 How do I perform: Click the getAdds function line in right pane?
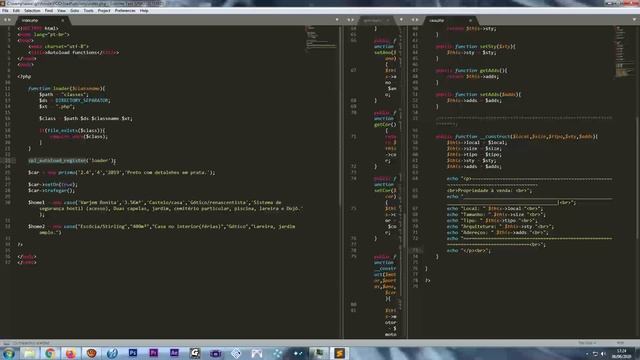pos(471,70)
